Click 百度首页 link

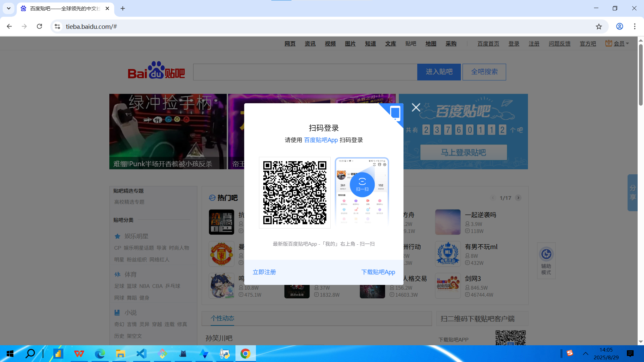(488, 44)
